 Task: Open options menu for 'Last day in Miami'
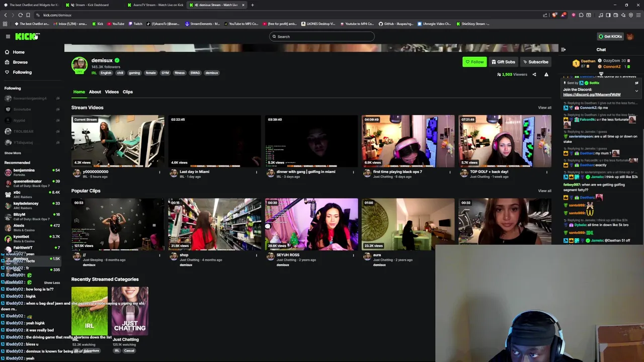click(x=256, y=172)
